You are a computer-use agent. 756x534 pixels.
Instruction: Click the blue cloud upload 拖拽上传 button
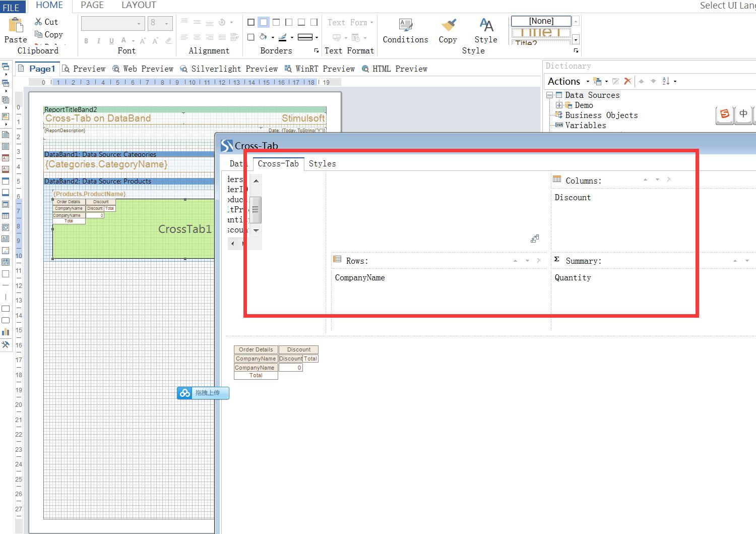[x=203, y=393]
